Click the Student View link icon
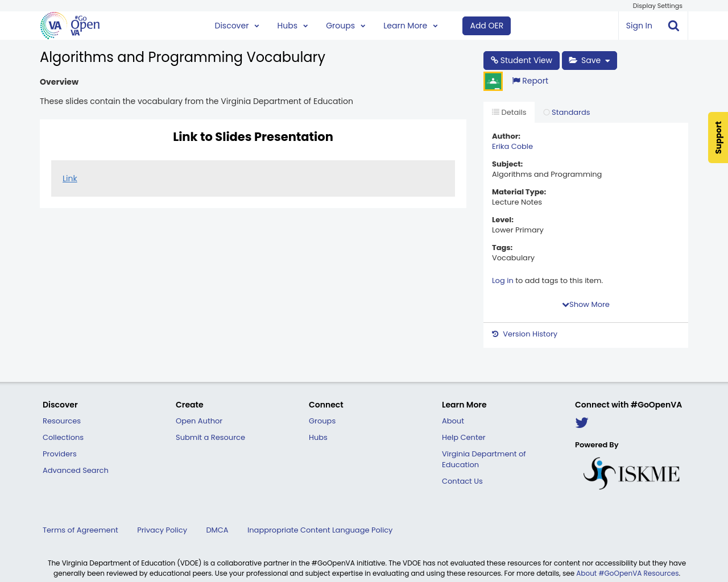This screenshot has width=728, height=582. 494,60
